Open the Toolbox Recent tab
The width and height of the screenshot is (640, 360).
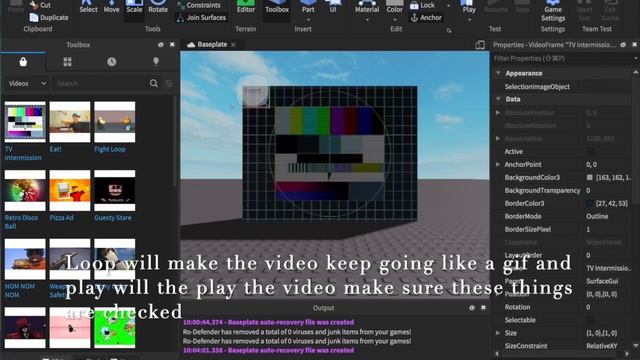point(111,62)
